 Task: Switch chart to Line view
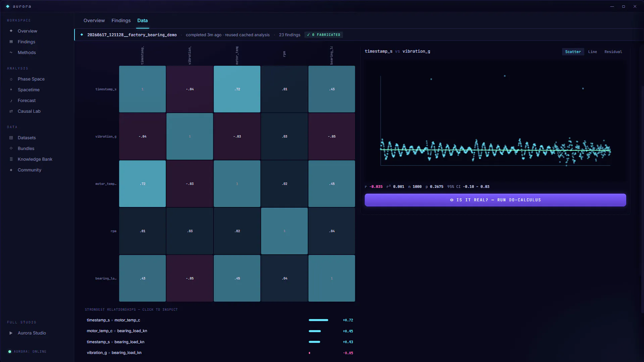[592, 52]
